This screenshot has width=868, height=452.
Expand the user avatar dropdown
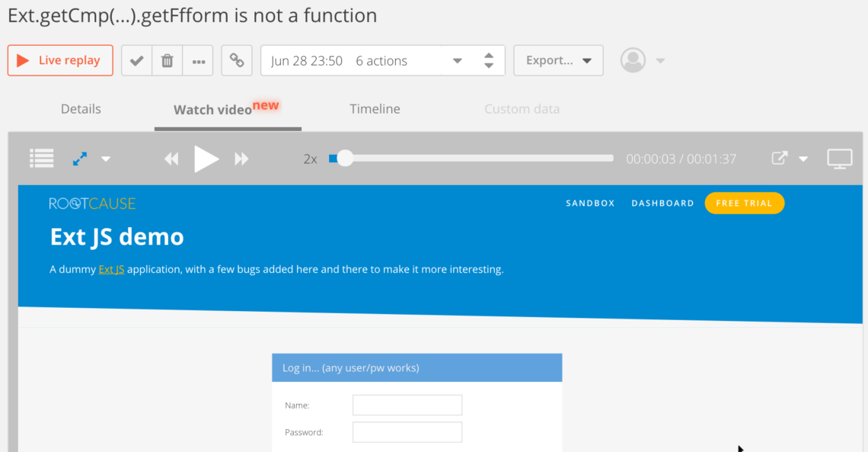point(660,61)
